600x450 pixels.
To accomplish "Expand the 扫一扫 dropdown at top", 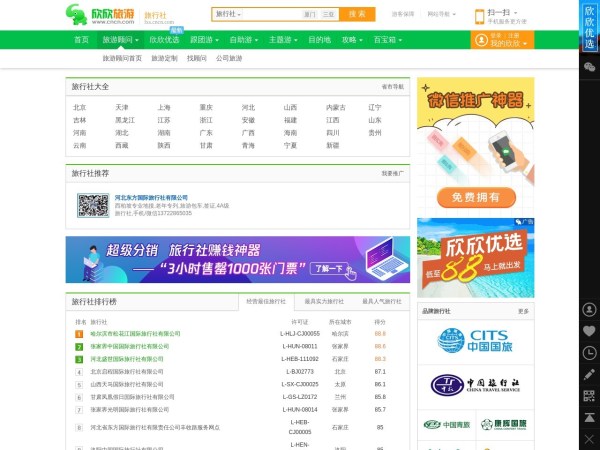I will 502,13.
